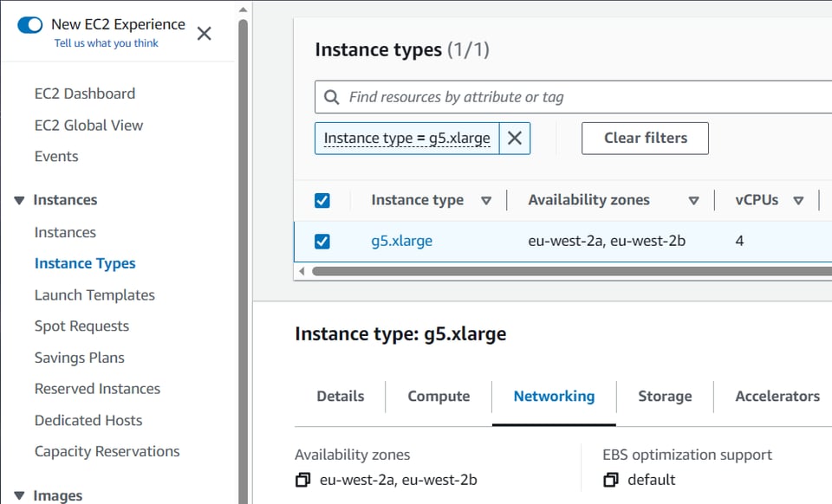Image resolution: width=832 pixels, height=504 pixels.
Task: Open Dedicated Hosts
Action: point(88,421)
